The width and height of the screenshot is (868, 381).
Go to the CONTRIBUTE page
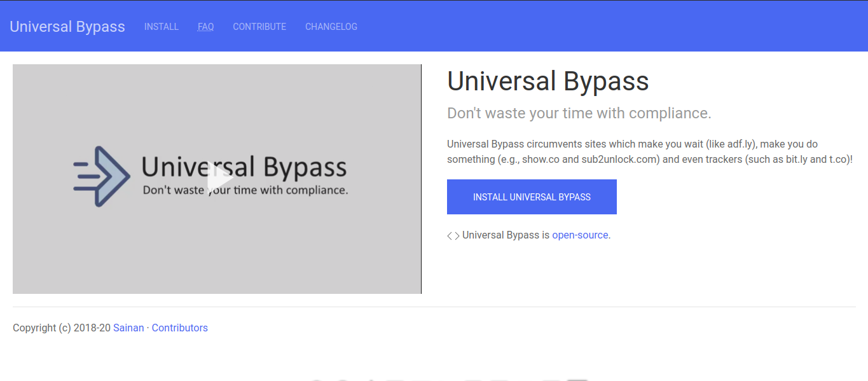pos(259,27)
